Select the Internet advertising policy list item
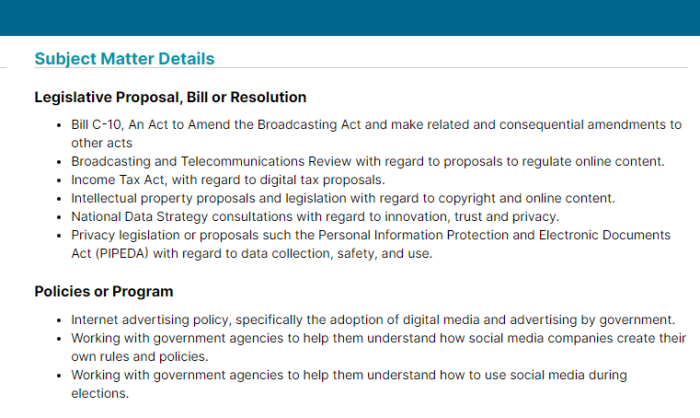The image size is (700, 418). [x=373, y=320]
